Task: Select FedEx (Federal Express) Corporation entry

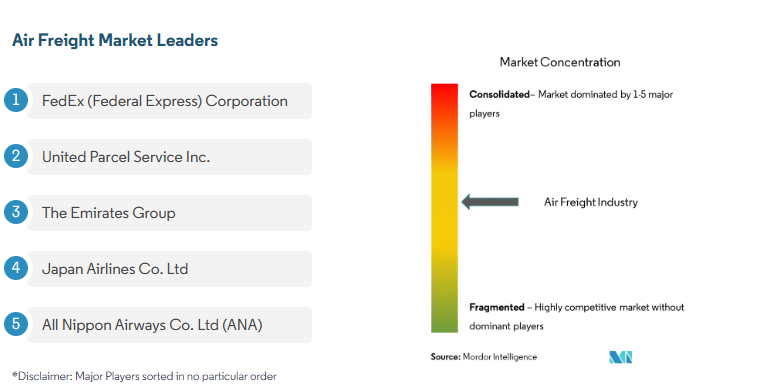Action: click(169, 101)
